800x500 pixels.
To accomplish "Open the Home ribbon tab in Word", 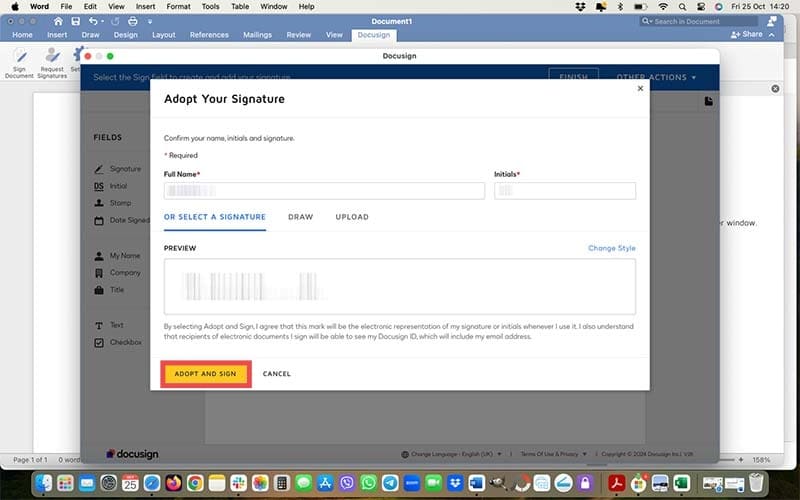I will click(x=22, y=35).
